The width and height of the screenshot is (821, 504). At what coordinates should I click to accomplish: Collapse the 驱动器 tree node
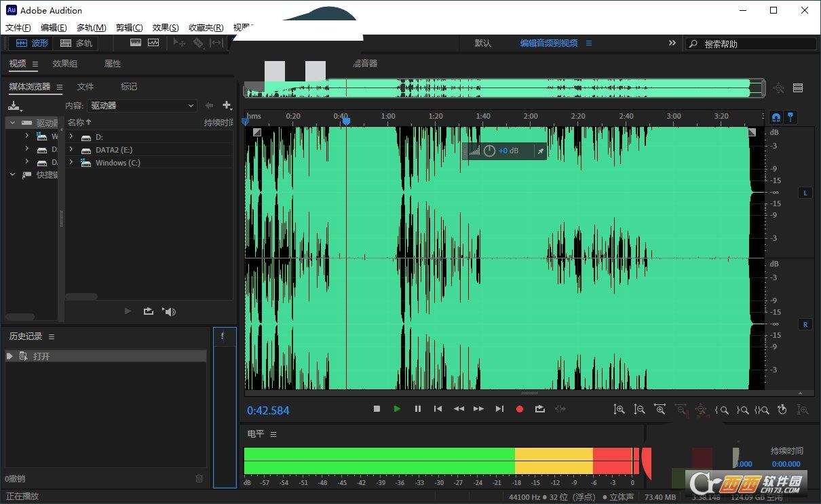(x=12, y=123)
